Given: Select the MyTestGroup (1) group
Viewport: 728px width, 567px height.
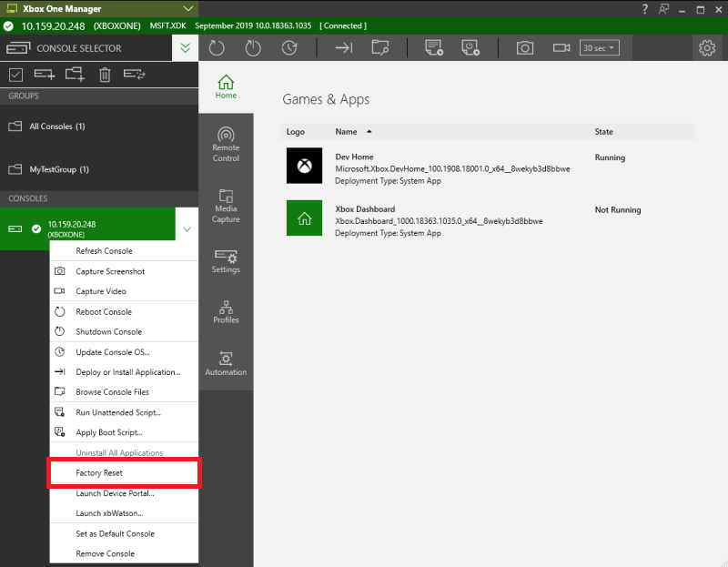Looking at the screenshot, I should click(x=99, y=169).
